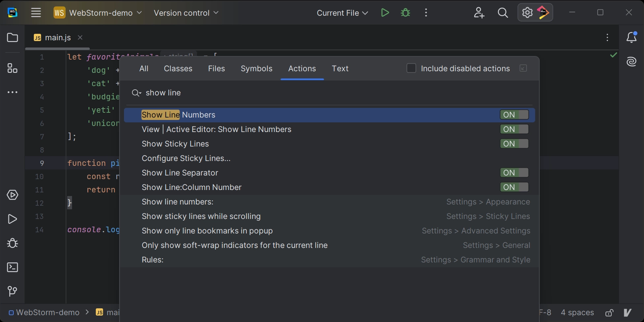Open the Structure tool window

tap(12, 68)
